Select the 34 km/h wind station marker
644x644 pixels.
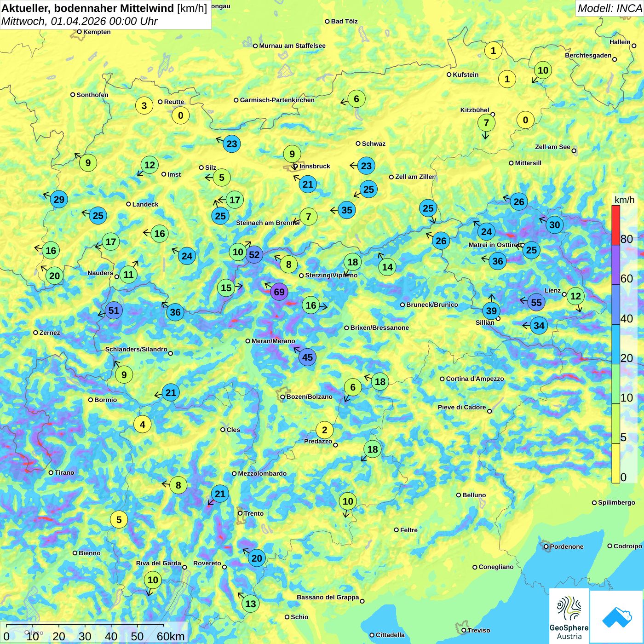point(539,326)
